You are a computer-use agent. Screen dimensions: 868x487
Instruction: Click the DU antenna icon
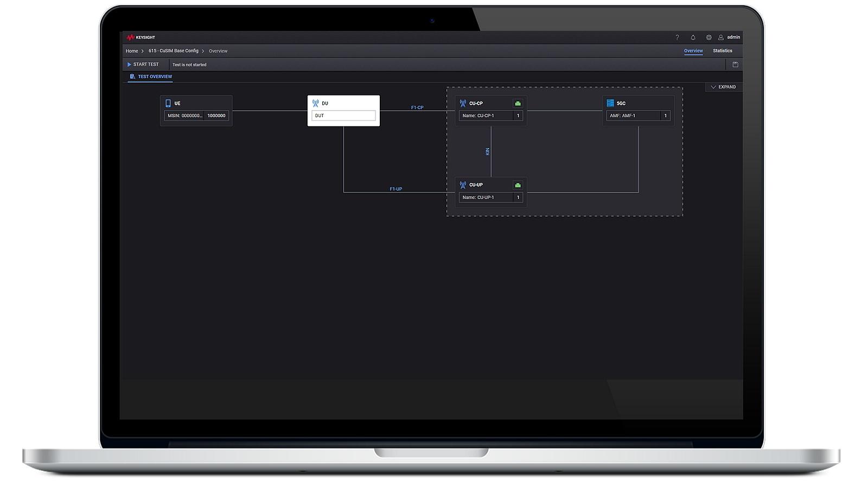point(316,103)
